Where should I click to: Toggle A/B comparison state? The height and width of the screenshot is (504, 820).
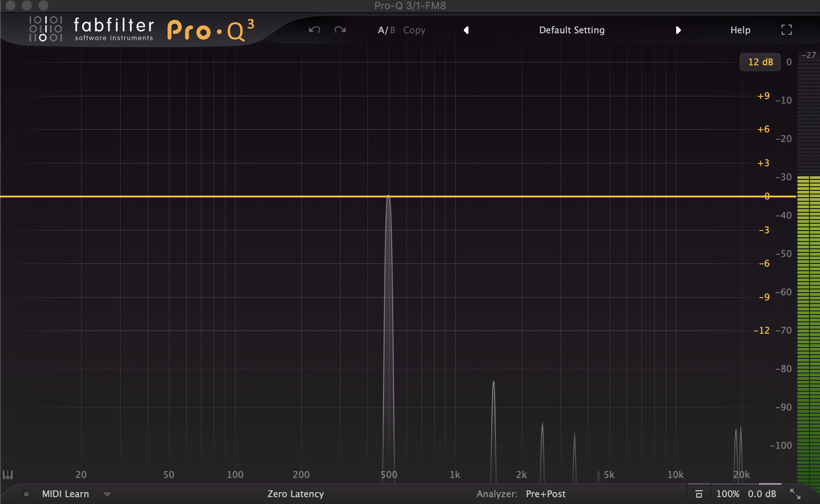(x=386, y=30)
